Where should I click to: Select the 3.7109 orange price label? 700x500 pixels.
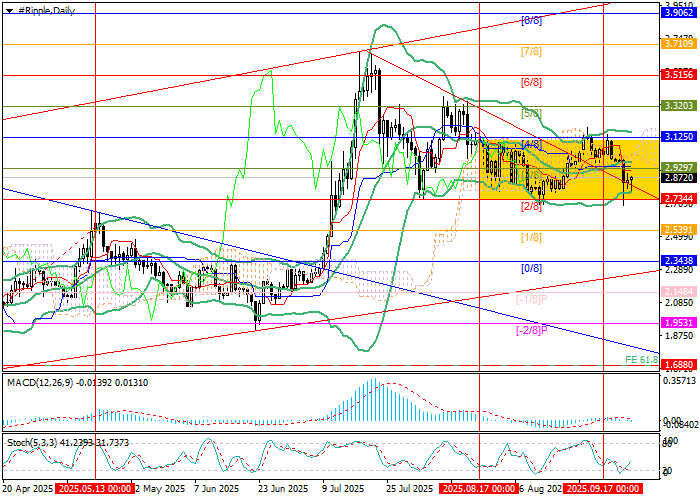pyautogui.click(x=679, y=44)
